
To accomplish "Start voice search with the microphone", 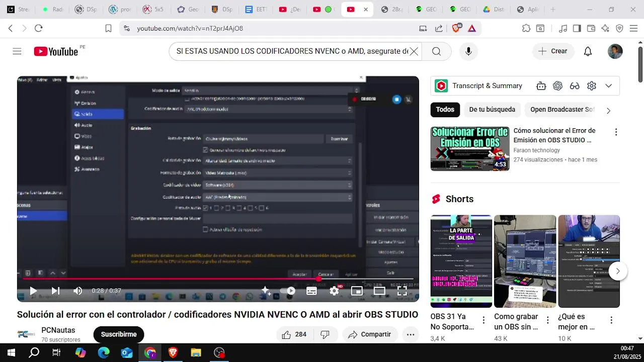I will tap(468, 51).
